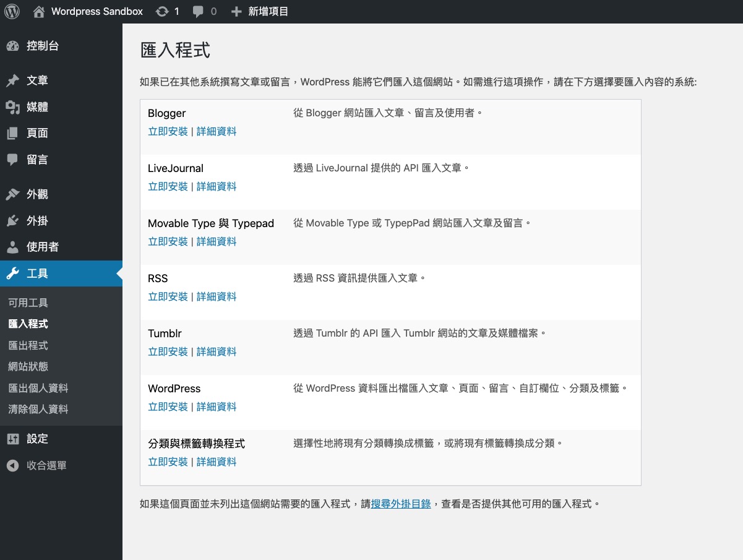
Task: Open 網站狀態 submenu item
Action: click(x=28, y=366)
